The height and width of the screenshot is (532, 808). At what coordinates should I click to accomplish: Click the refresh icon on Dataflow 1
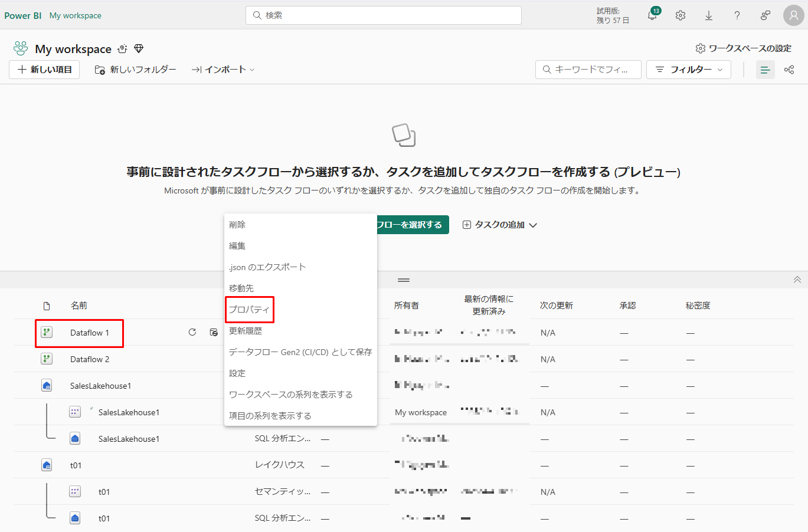[192, 333]
